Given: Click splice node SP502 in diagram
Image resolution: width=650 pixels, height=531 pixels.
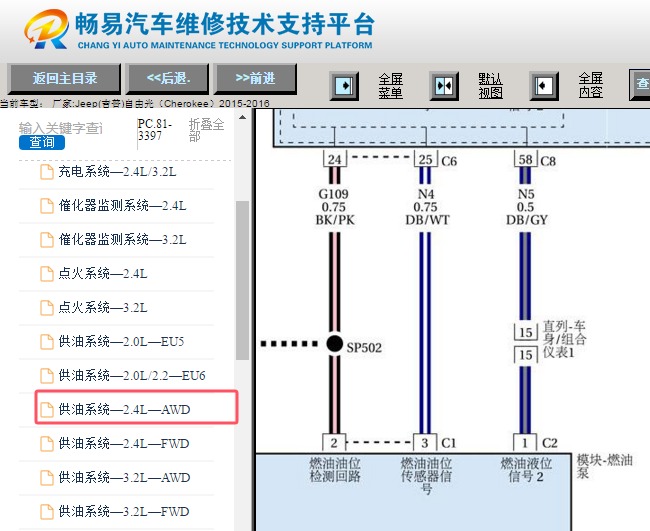Looking at the screenshot, I should click(x=335, y=344).
